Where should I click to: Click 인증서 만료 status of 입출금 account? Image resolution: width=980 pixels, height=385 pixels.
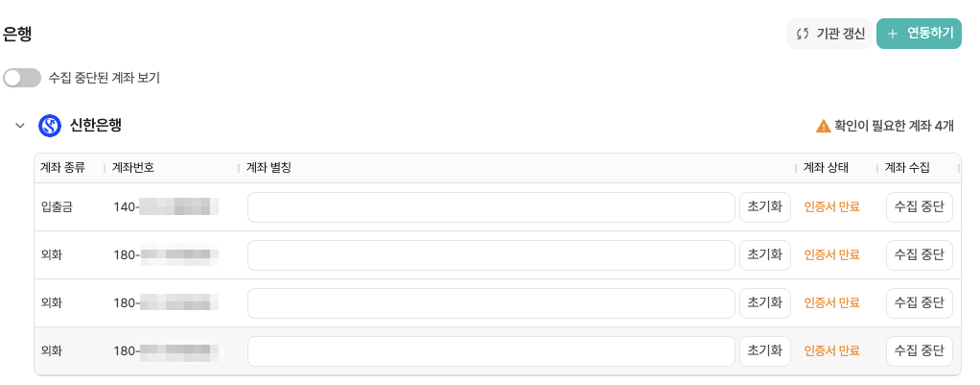tap(831, 206)
